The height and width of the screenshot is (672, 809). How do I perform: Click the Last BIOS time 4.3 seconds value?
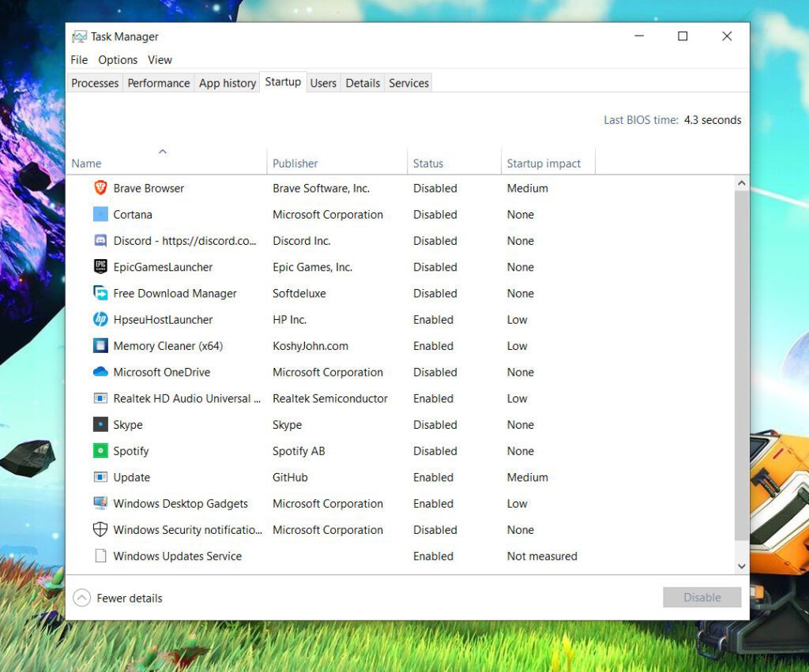713,120
